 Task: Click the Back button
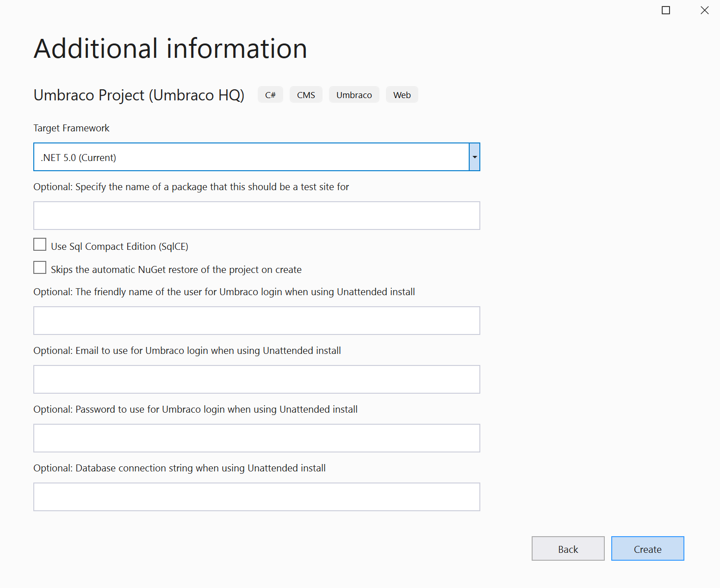tap(568, 549)
